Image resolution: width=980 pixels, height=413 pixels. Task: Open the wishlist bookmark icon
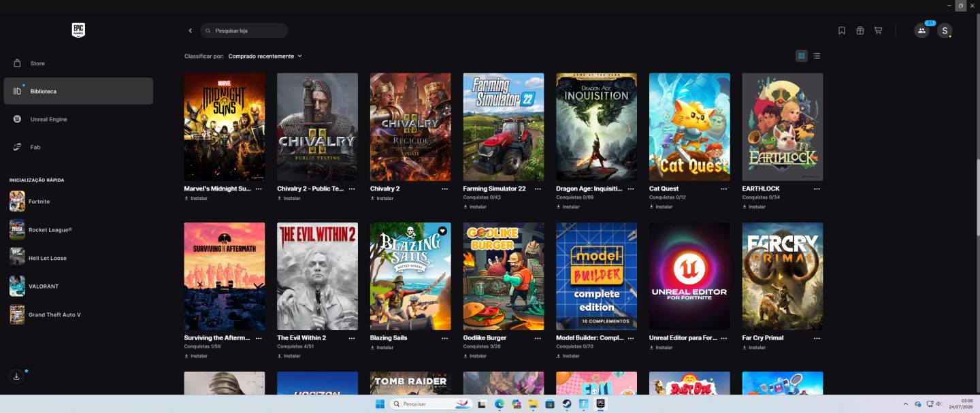pyautogui.click(x=842, y=31)
